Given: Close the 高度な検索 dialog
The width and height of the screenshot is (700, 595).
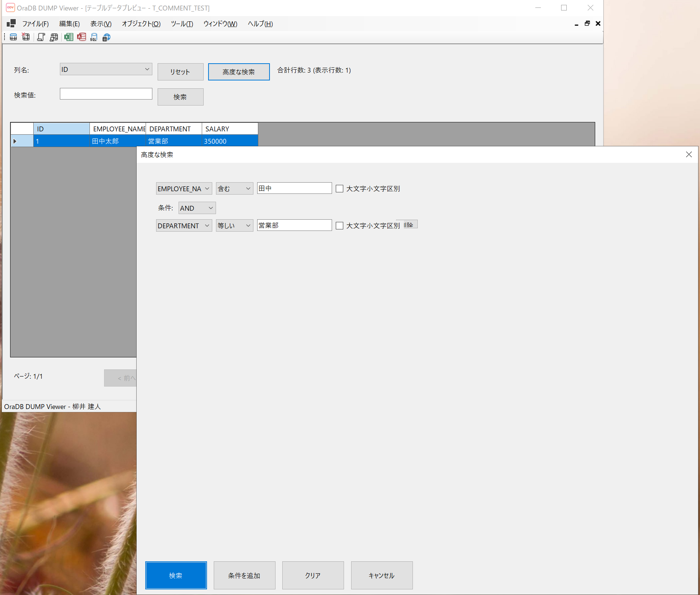Looking at the screenshot, I should 688,155.
